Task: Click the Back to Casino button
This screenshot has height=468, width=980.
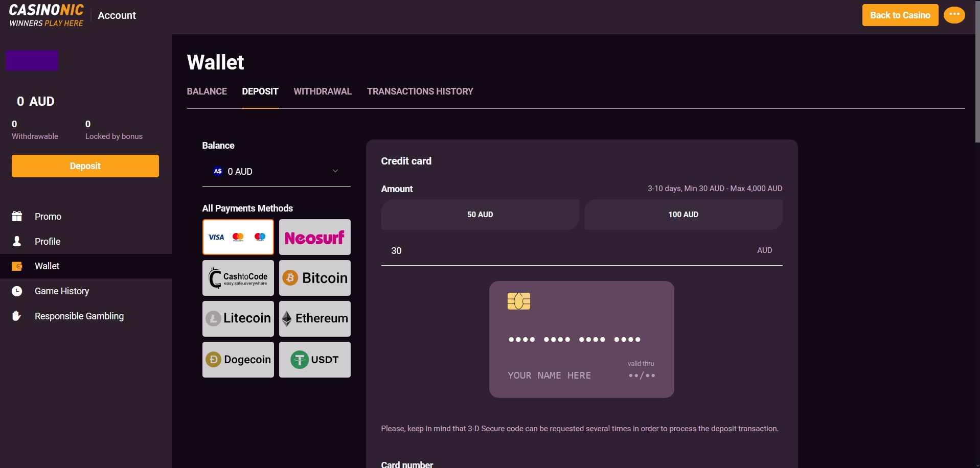Action: tap(900, 15)
